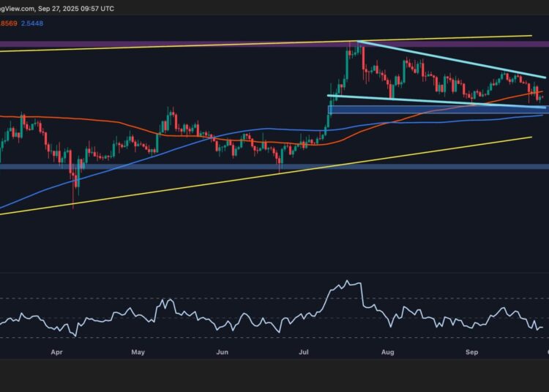The image size is (549, 392).
Task: Click the Jun label on time axis
Action: tap(223, 352)
